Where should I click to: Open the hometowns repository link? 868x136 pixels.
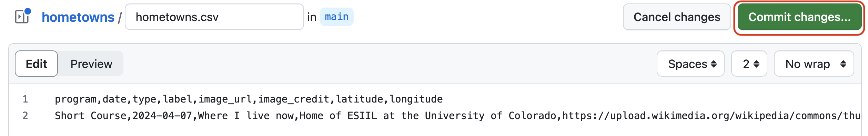pos(78,17)
